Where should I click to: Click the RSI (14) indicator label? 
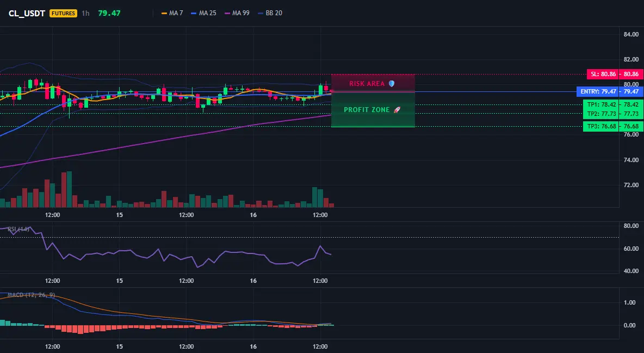point(18,229)
